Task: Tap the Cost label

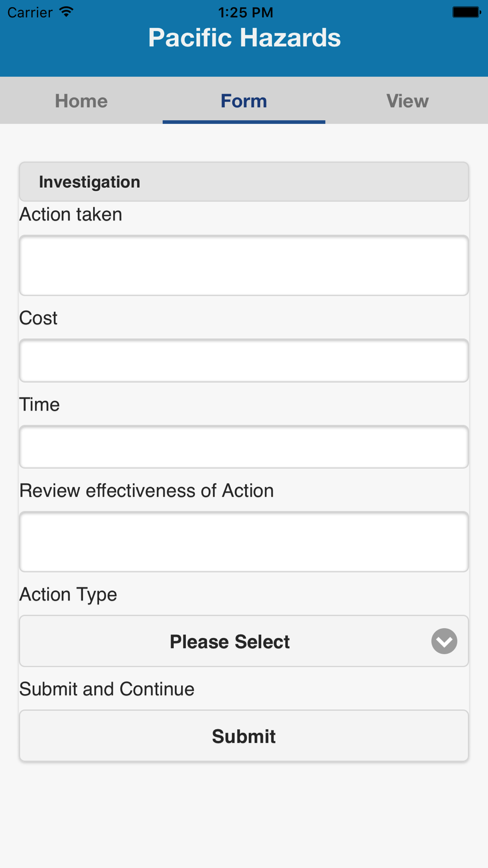Action: pos(38,318)
